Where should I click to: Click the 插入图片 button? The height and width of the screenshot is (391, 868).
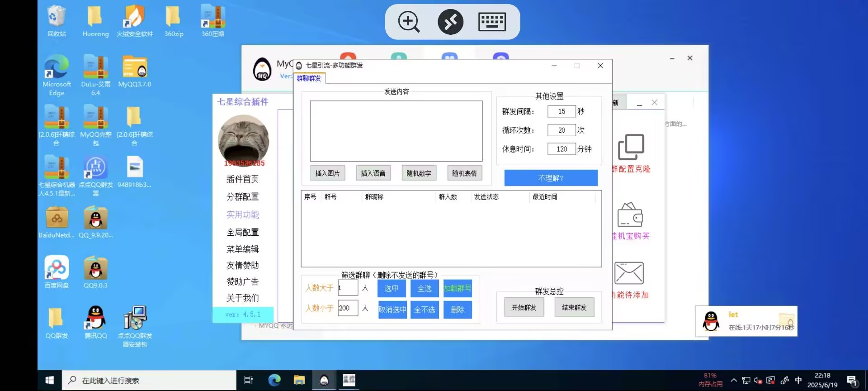[327, 173]
